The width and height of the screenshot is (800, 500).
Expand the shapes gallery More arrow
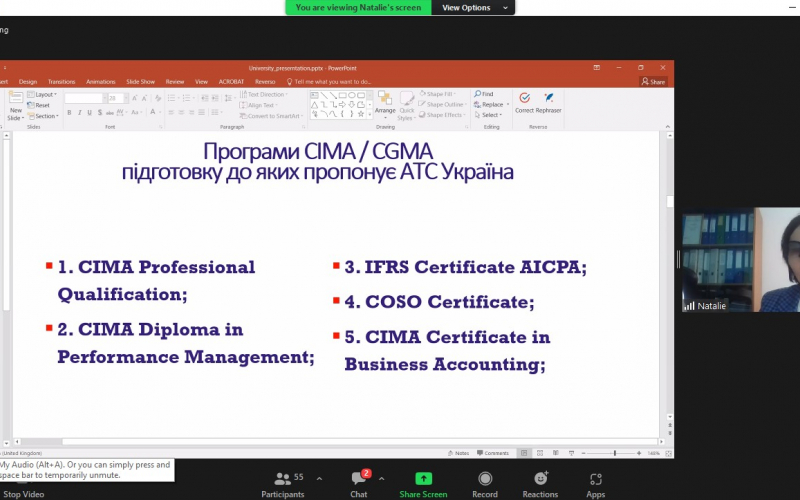(x=370, y=115)
